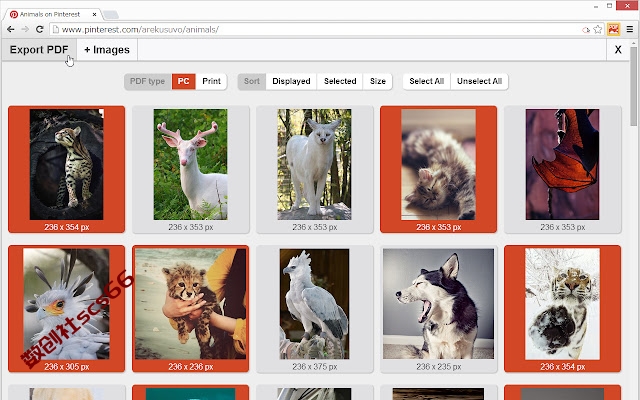Screen dimensions: 640x400
Task: Bookmark this page with the star icon
Action: coord(598,29)
